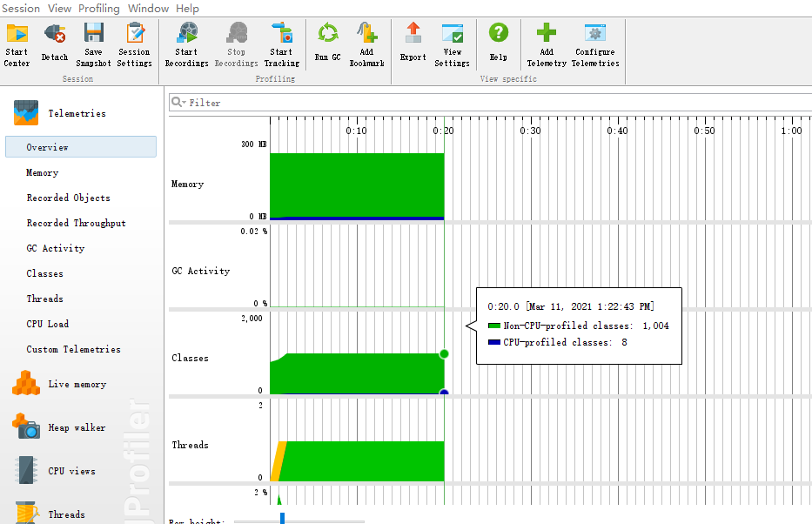
Task: Click the 0:10 mark on time axis
Action: [356, 131]
